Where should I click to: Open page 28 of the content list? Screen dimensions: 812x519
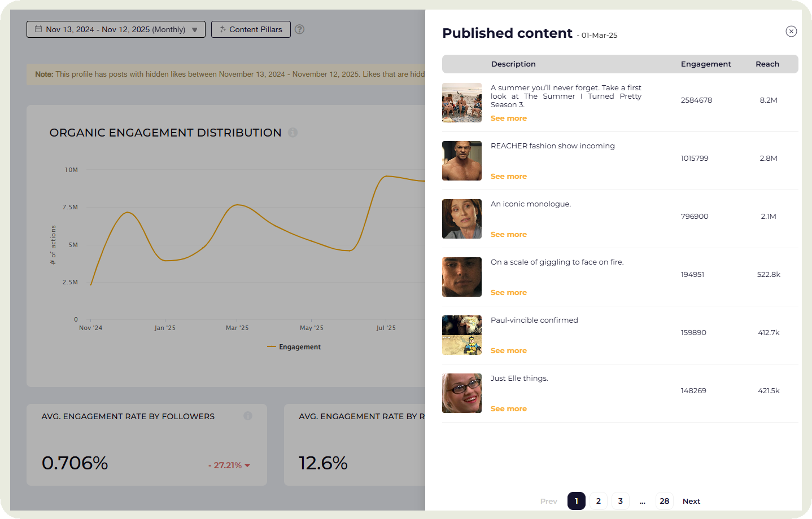point(664,501)
